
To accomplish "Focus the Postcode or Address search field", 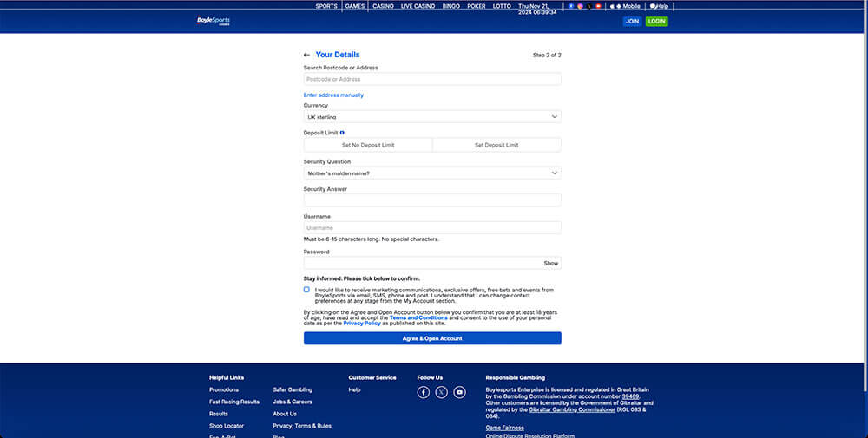I will coord(432,79).
